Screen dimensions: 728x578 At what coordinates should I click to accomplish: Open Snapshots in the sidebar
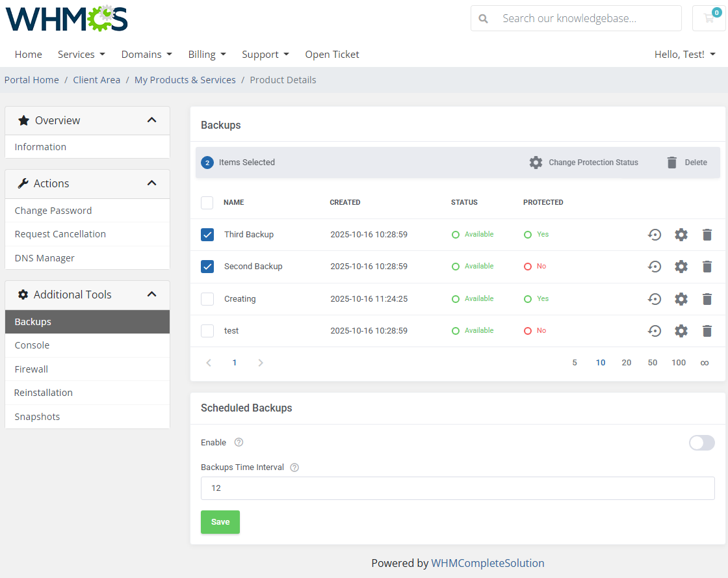tap(37, 417)
